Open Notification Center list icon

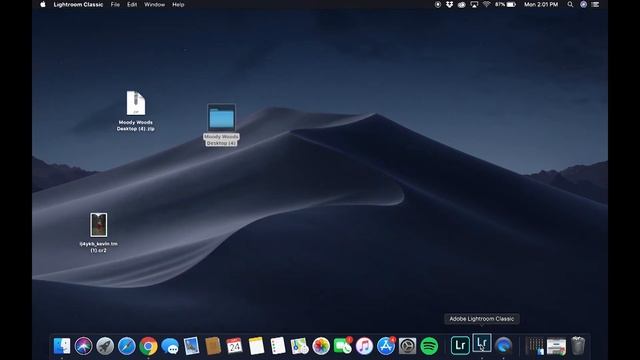tap(596, 4)
